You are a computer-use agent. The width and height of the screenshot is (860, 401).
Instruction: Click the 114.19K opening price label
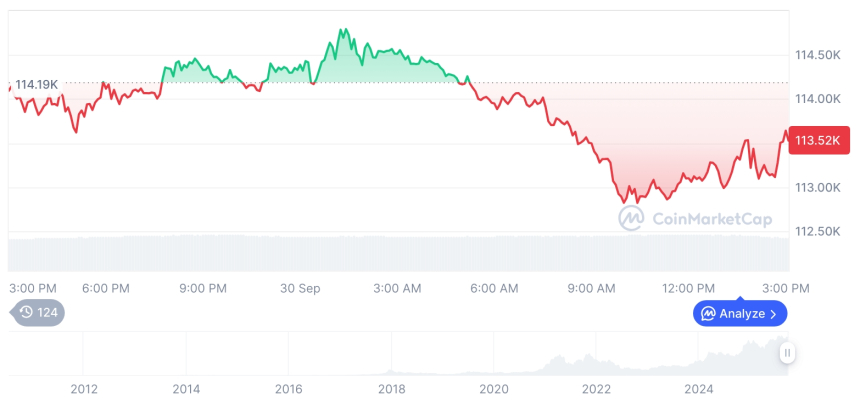click(36, 84)
